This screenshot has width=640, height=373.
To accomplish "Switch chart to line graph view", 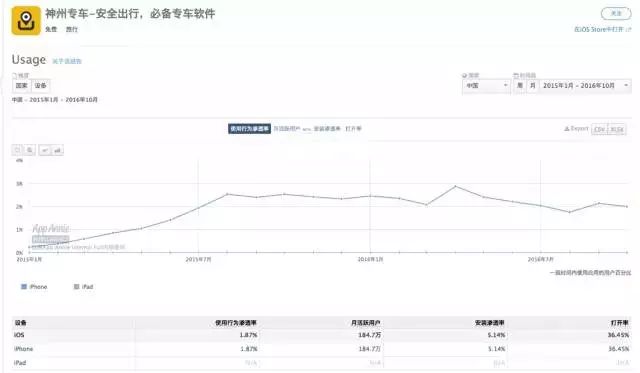I will pyautogui.click(x=44, y=150).
